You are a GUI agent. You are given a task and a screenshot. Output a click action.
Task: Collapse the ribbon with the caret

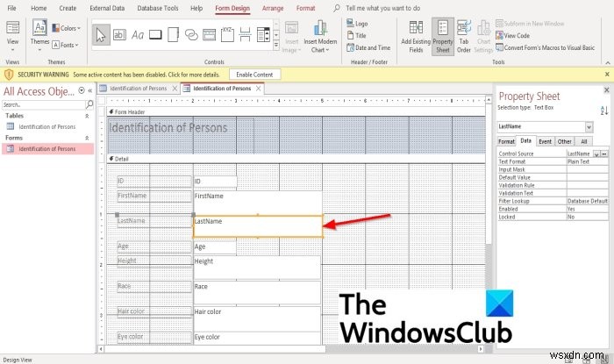pos(607,62)
